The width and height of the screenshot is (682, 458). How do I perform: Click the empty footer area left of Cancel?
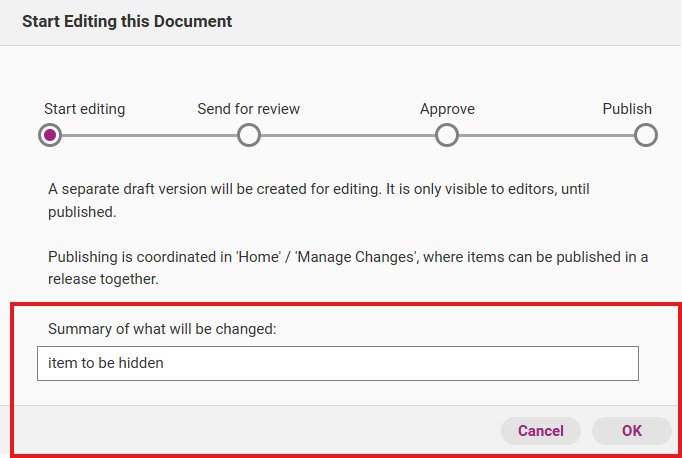(x=250, y=431)
